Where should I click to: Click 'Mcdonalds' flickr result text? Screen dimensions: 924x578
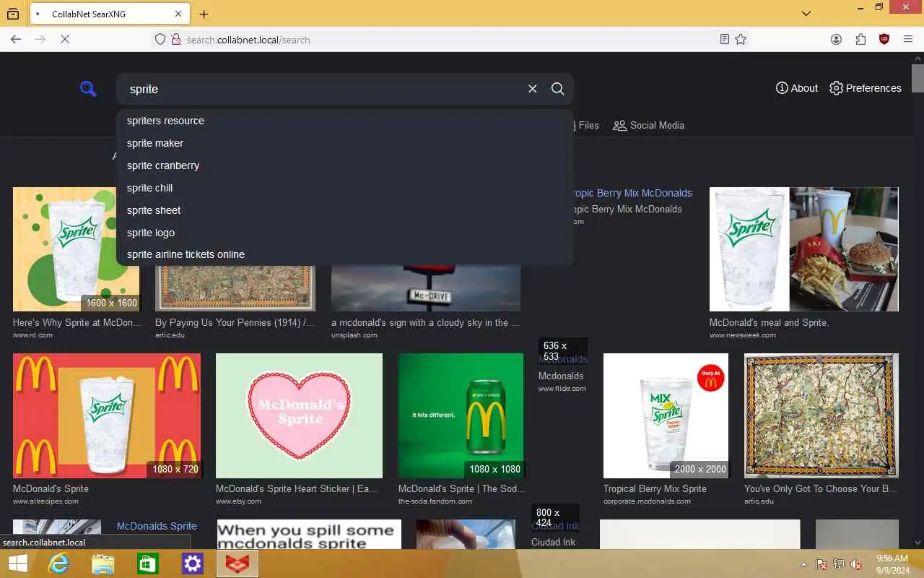[x=561, y=376]
